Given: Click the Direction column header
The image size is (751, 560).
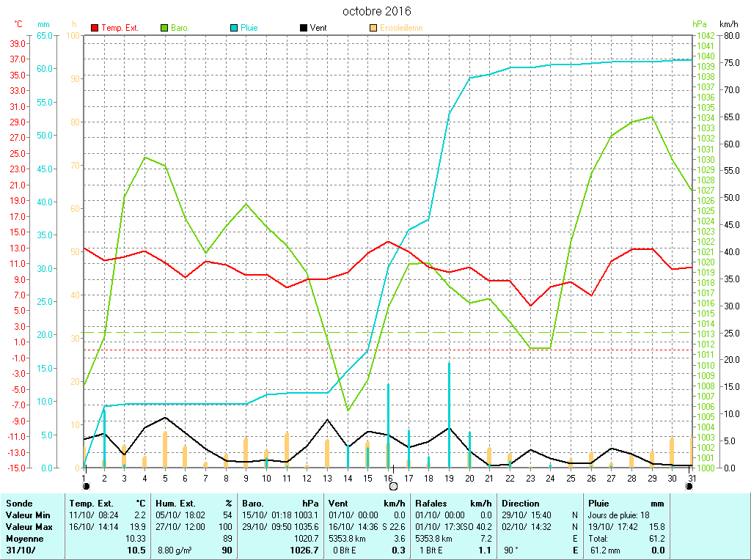Looking at the screenshot, I should tap(521, 504).
